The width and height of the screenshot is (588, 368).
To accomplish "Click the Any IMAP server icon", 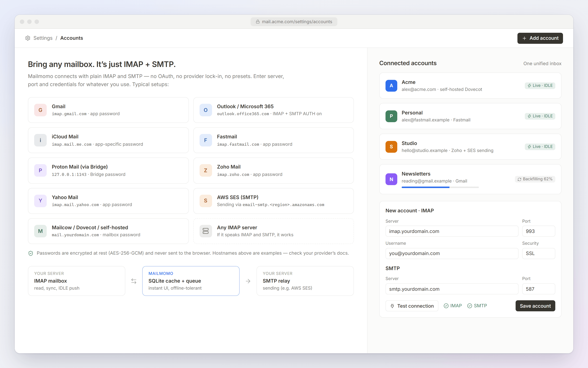I will [x=206, y=231].
